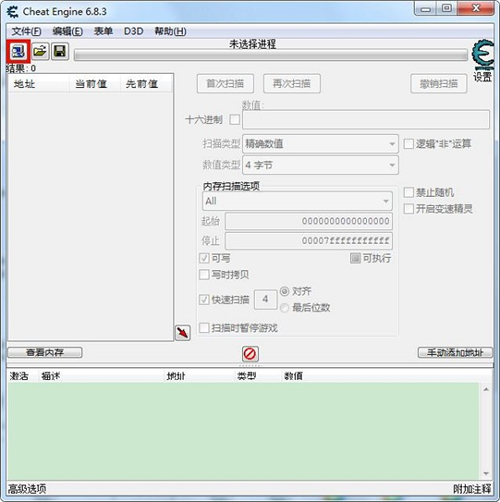Enable 扫描时暂停游戏 checkbox
The height and width of the screenshot is (502, 500).
[204, 328]
